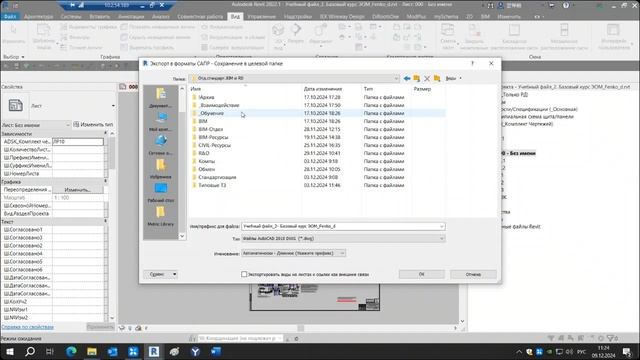The image size is (640, 360).
Task: Click the Edit button for overrides in Properties
Action: [x=78, y=190]
